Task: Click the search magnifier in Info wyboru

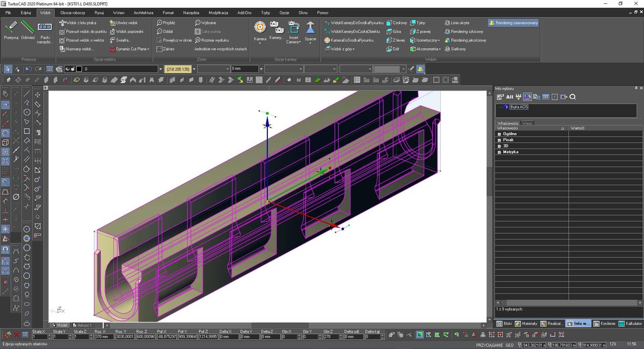Action: [573, 97]
